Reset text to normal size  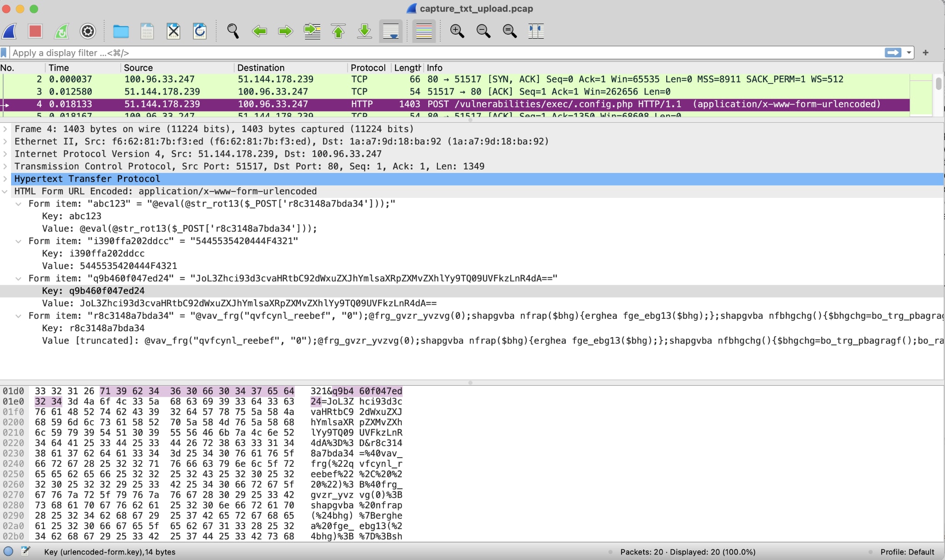click(510, 31)
